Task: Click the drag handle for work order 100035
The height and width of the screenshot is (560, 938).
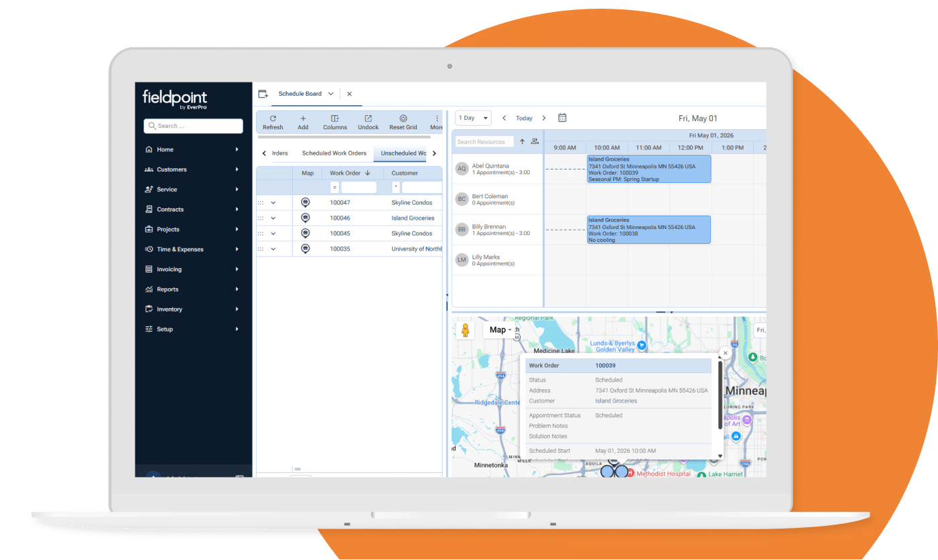Action: coord(261,249)
